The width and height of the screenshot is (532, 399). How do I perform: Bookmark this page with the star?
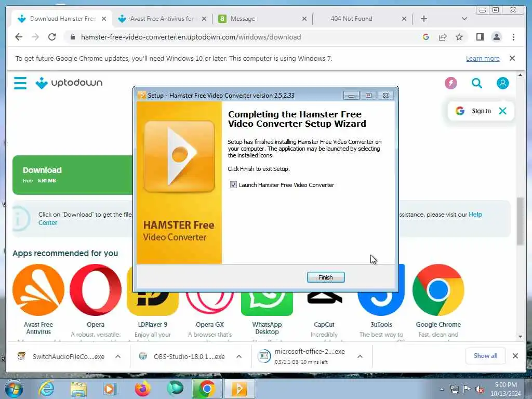[459, 37]
